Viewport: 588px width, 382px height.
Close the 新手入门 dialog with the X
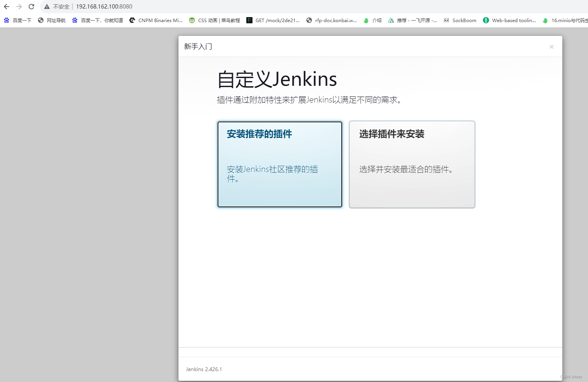point(551,47)
